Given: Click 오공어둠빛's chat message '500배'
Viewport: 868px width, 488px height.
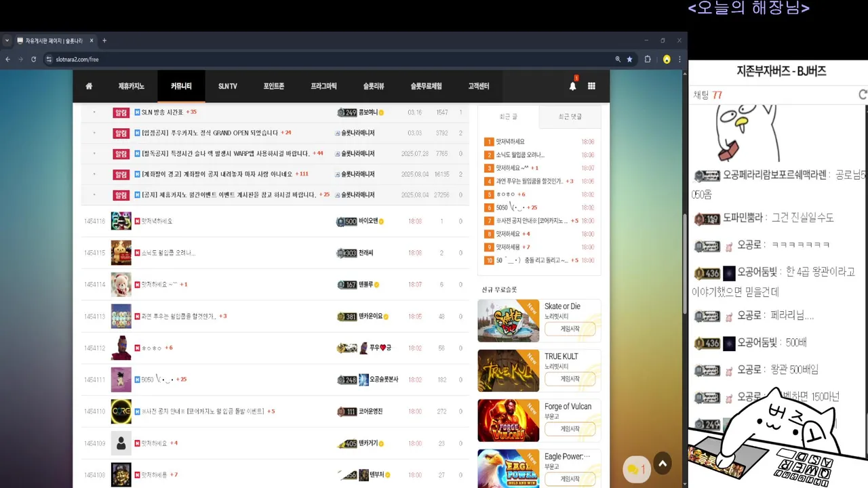Looking at the screenshot, I should pyautogui.click(x=796, y=342).
